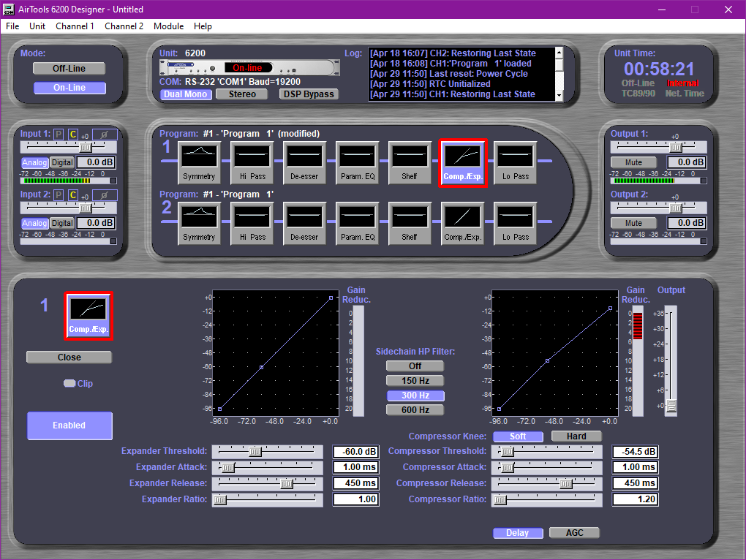The image size is (746, 560).
Task: Click the Compressor Threshold value field
Action: 635,452
